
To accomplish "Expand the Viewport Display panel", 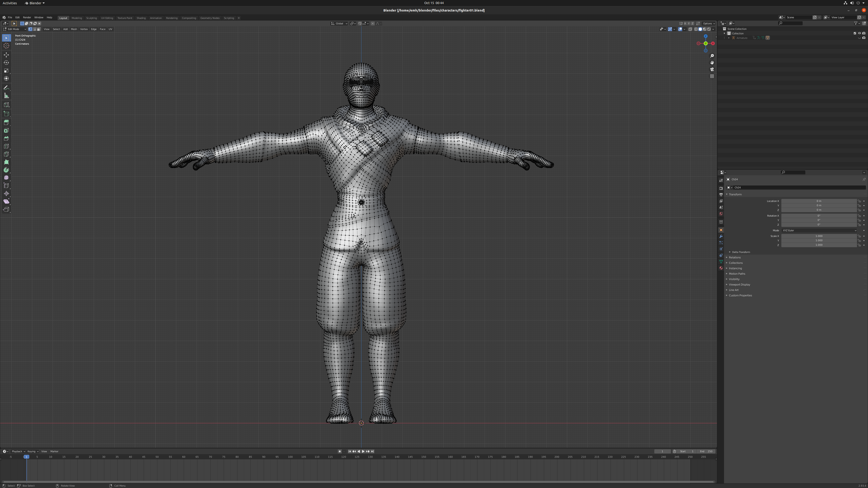I will point(739,285).
